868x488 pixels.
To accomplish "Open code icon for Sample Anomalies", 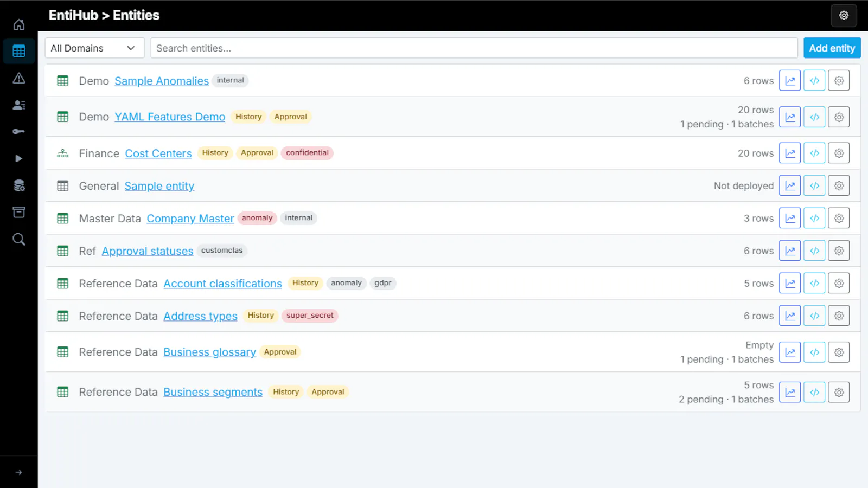I will 814,80.
